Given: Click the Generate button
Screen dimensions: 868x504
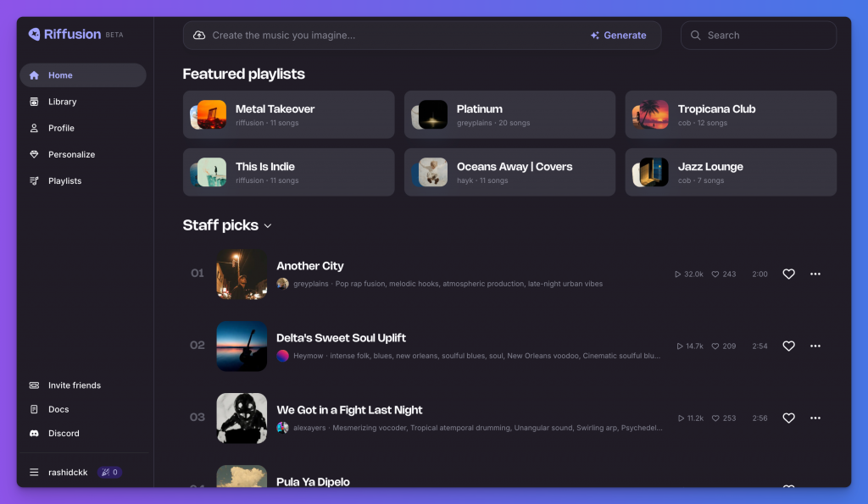Looking at the screenshot, I should 618,36.
